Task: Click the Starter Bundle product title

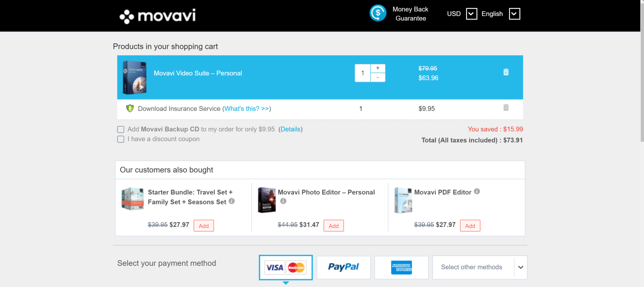Action: [190, 197]
